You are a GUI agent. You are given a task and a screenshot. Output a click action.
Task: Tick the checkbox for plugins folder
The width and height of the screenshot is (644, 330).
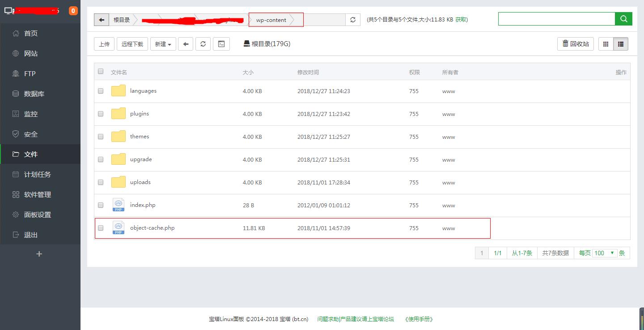tap(101, 114)
